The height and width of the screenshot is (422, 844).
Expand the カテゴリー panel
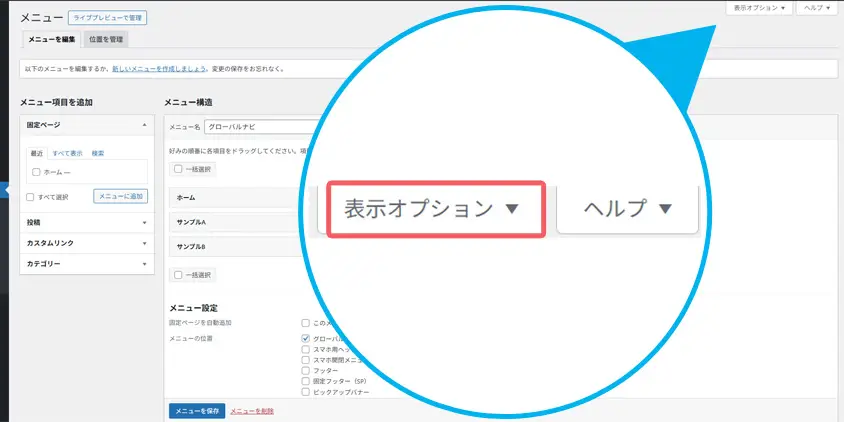[x=87, y=264]
